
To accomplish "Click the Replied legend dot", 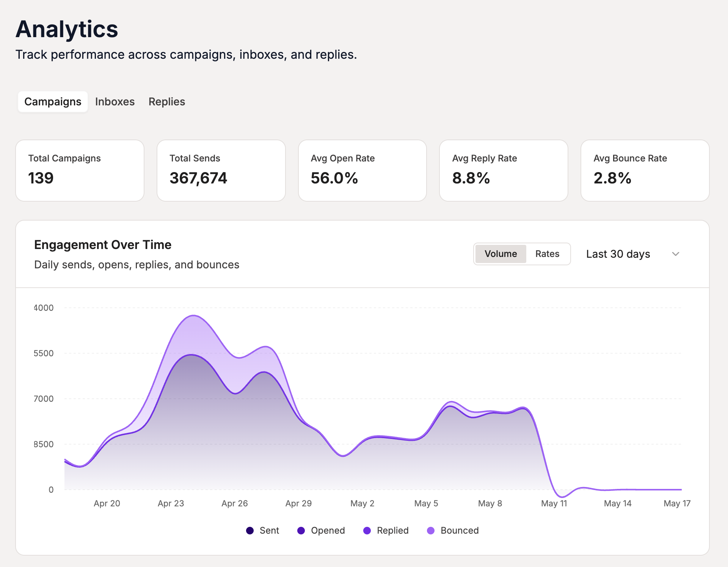I will tap(367, 531).
